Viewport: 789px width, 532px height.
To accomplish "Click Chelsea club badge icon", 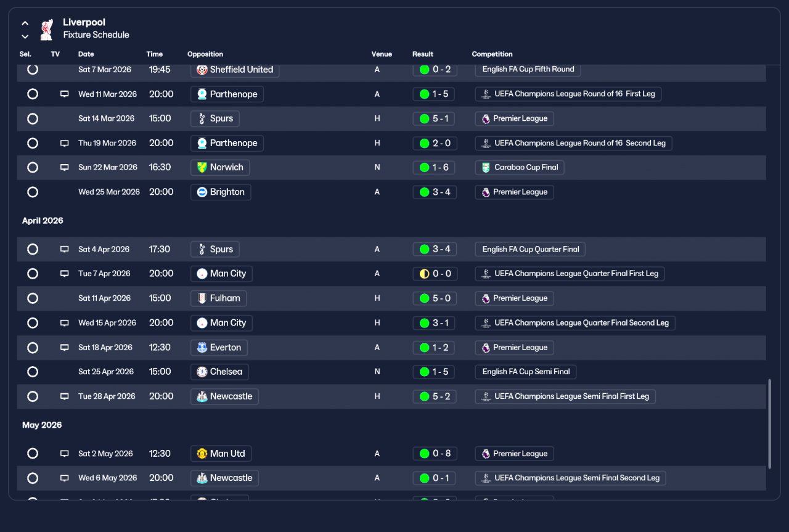I will coord(202,372).
